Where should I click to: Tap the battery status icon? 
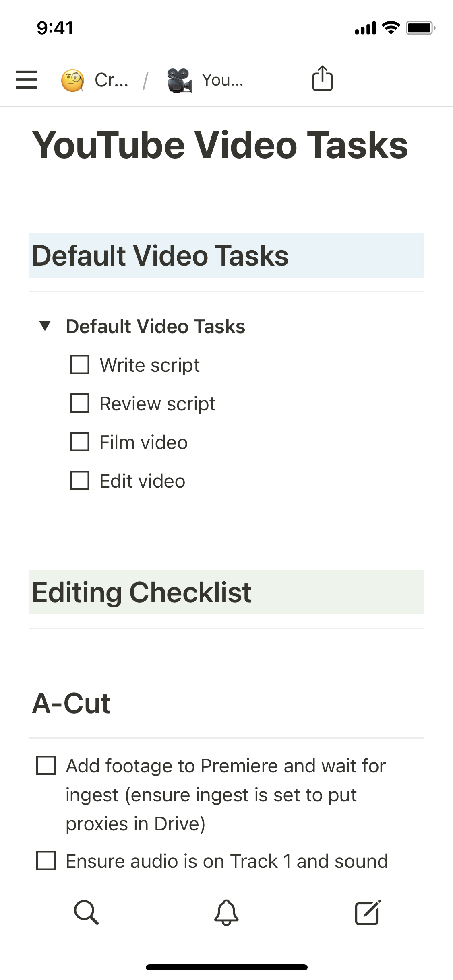tap(420, 28)
